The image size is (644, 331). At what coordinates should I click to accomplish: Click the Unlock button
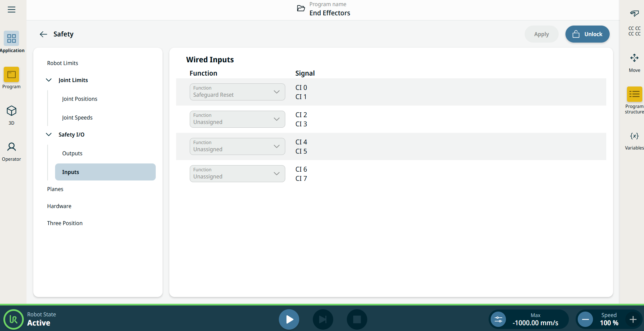587,34
